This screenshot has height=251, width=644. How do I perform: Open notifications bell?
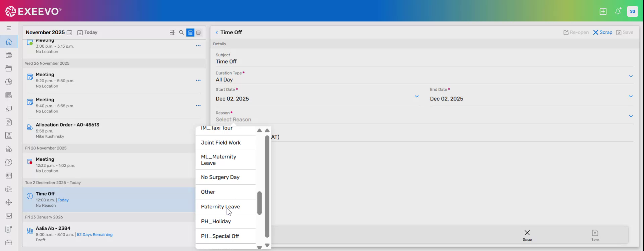[618, 11]
